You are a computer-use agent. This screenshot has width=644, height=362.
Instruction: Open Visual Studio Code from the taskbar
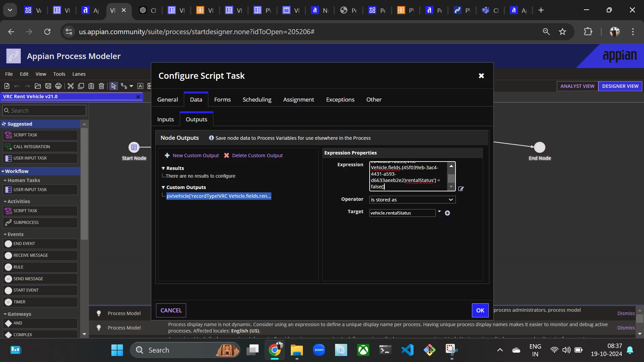407,350
